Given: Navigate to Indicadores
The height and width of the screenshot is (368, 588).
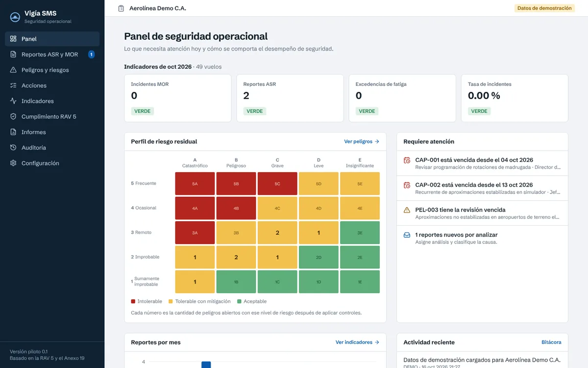Looking at the screenshot, I should 52,101.
